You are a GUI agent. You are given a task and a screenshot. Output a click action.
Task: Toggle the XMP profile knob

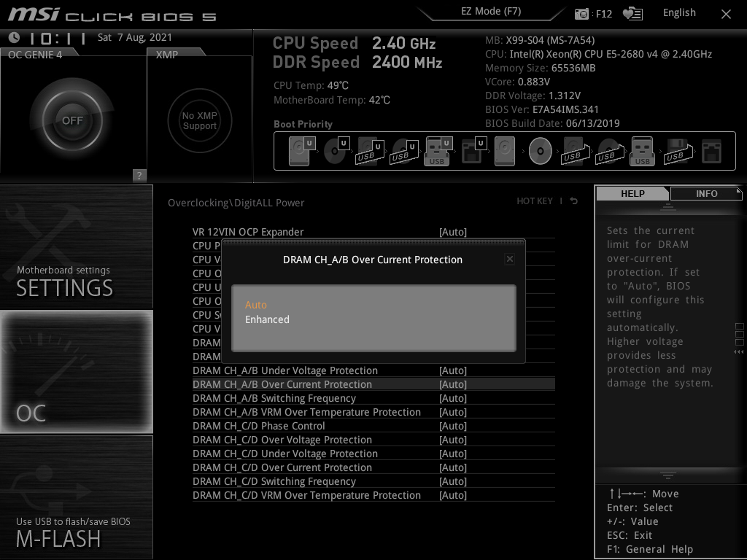(200, 120)
